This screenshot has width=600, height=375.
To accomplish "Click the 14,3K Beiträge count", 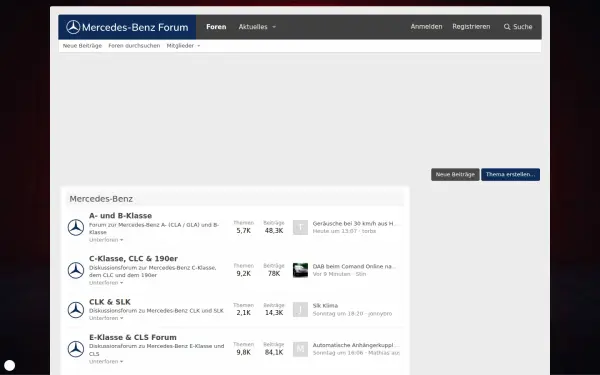I will [274, 313].
